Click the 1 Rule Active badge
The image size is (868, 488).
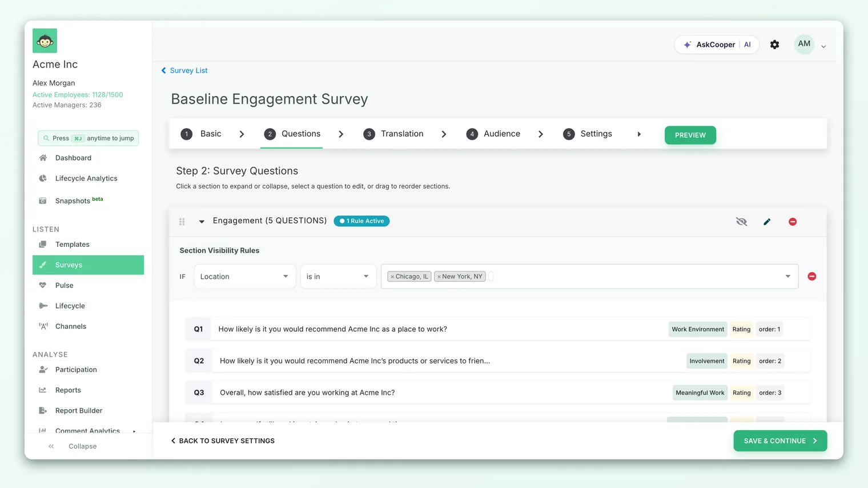coord(361,221)
